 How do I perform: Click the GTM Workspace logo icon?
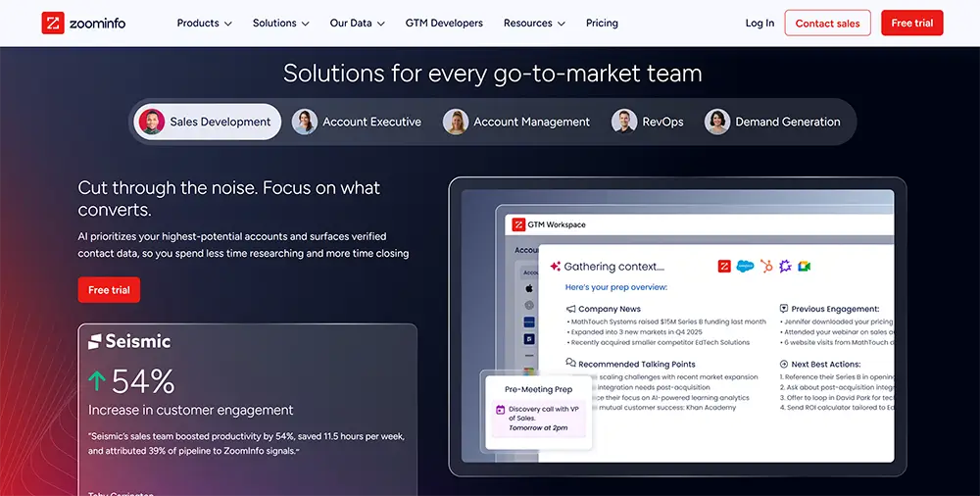(x=518, y=224)
